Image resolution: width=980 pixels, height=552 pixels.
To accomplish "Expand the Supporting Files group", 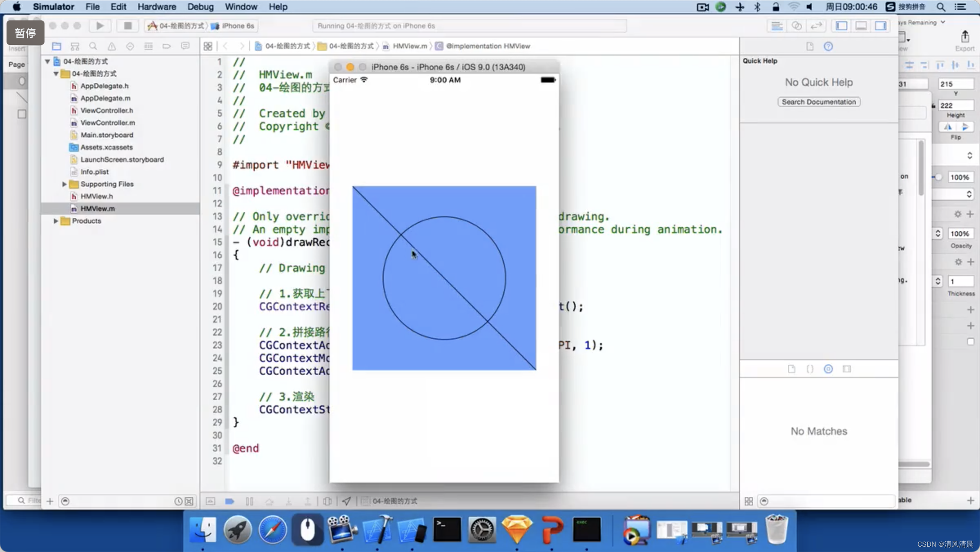I will tap(64, 184).
